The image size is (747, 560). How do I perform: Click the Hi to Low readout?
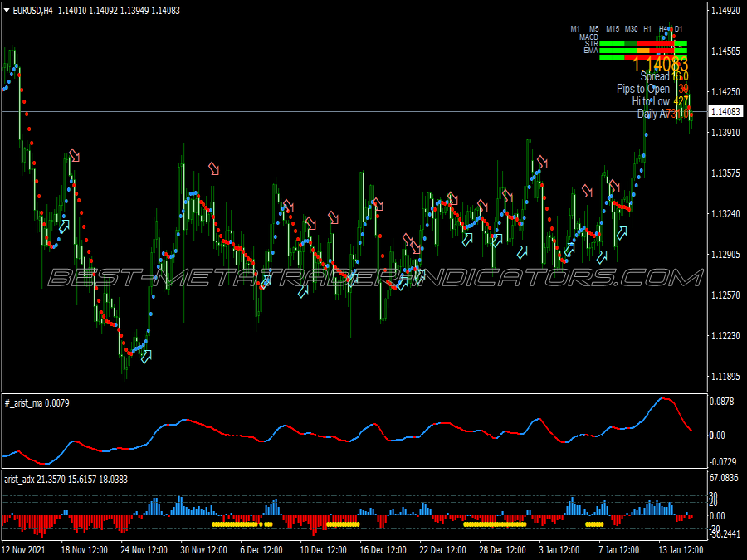(x=661, y=101)
